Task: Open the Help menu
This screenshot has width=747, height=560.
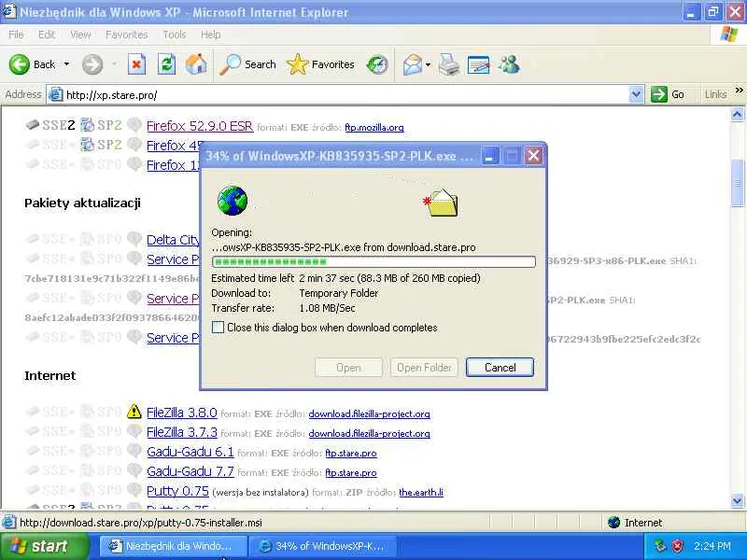Action: point(211,35)
